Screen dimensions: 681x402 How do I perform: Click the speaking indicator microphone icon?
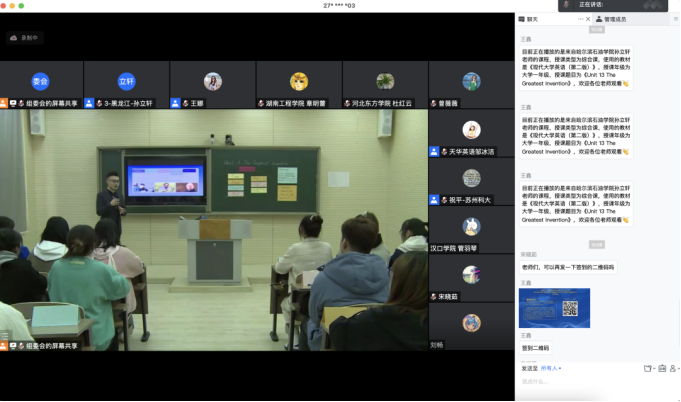(566, 5)
